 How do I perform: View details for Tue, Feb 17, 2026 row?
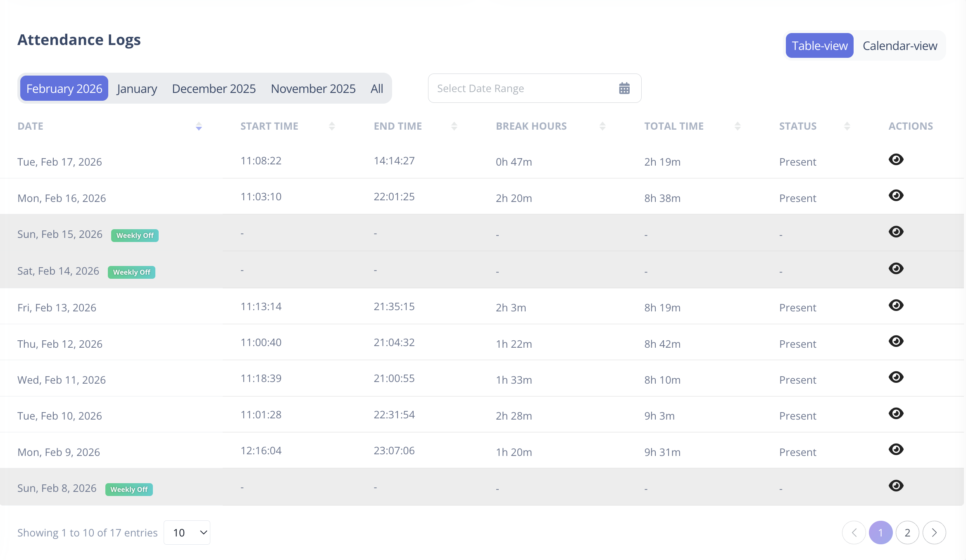point(896,159)
